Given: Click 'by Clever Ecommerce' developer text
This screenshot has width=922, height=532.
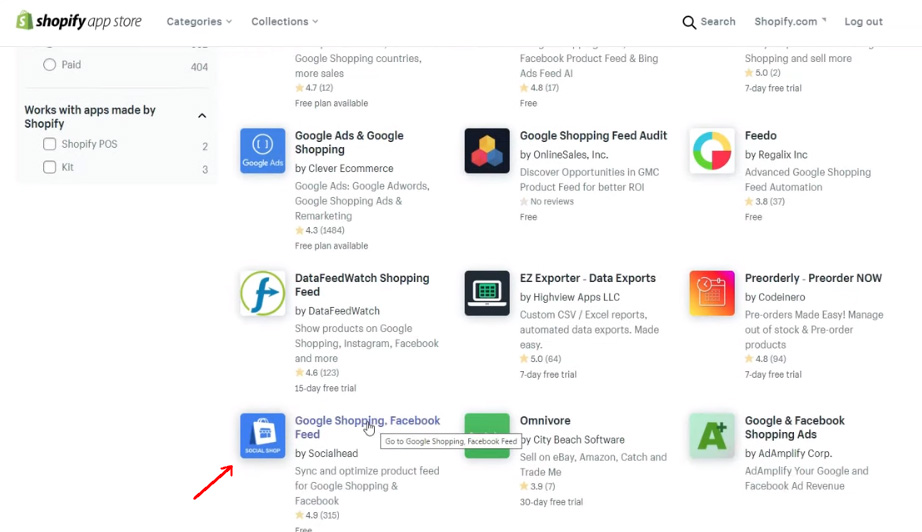Looking at the screenshot, I should pos(344,168).
